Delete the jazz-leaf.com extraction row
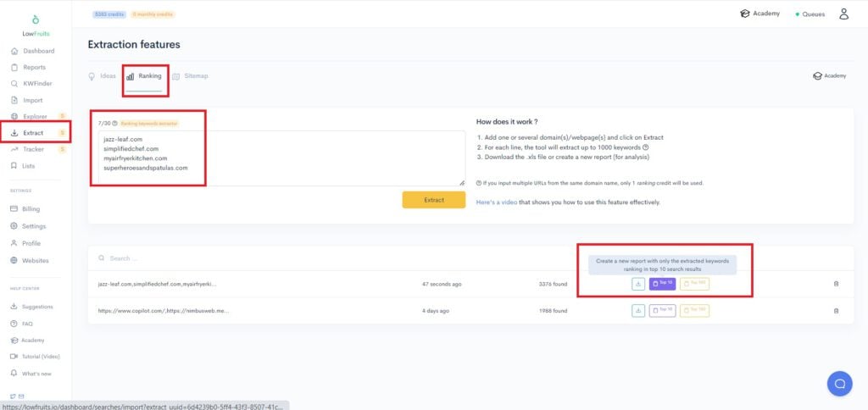The width and height of the screenshot is (868, 410). 836,284
